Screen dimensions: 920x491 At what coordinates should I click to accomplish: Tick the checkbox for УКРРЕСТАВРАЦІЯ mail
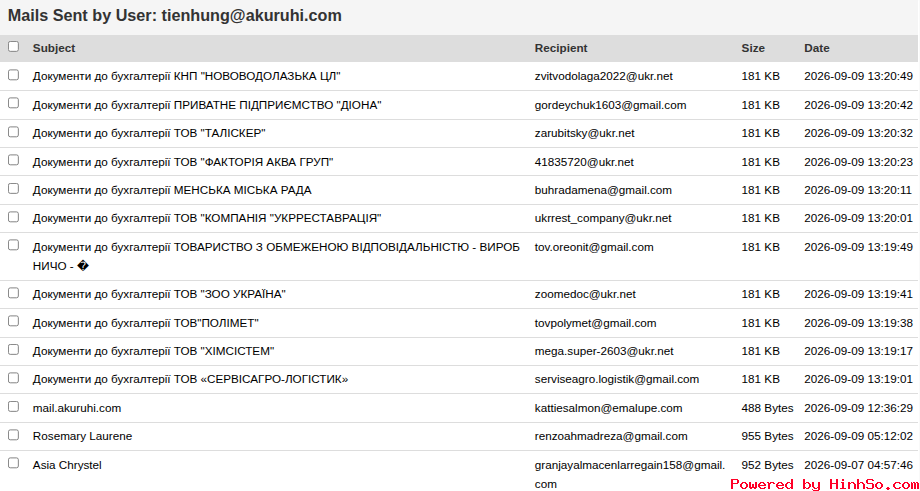point(13,217)
